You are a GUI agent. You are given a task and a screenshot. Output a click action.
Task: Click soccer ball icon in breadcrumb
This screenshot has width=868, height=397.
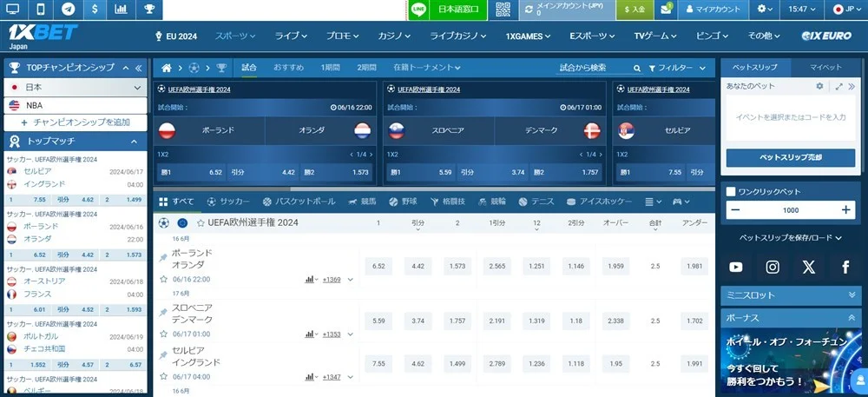(x=194, y=68)
